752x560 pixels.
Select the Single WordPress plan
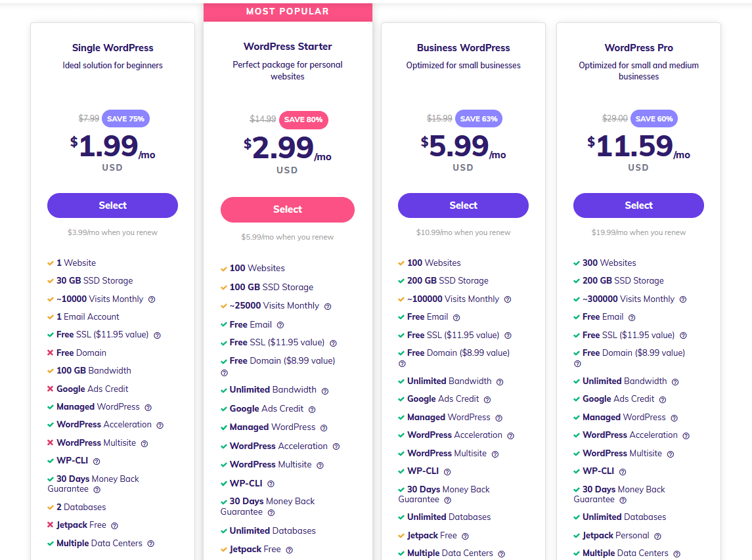(x=112, y=205)
